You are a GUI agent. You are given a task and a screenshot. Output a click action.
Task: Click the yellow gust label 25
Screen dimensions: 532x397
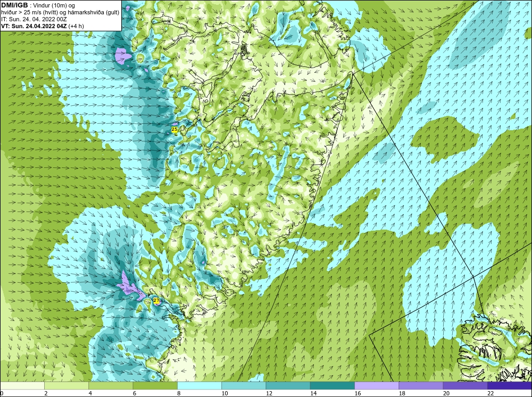click(x=174, y=129)
